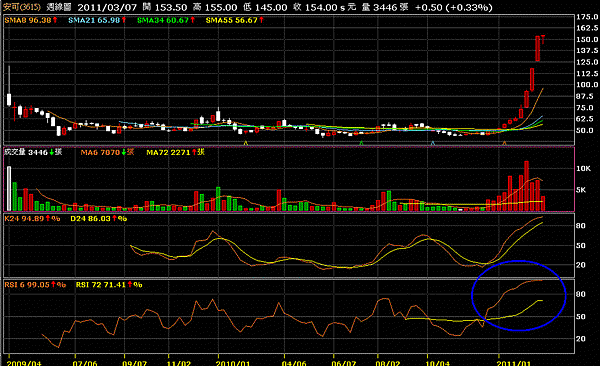Viewport: 600px width, 366px height.
Task: Click the green down arrow beside 成交量 3446
Action: tap(52, 152)
